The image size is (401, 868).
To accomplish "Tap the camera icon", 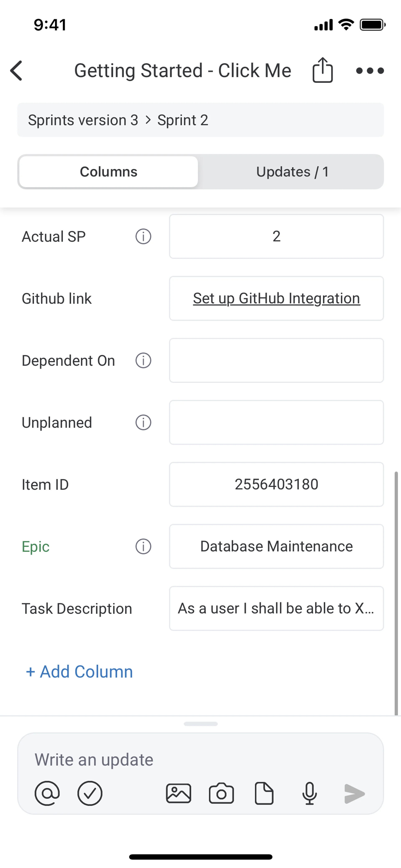I will (221, 793).
